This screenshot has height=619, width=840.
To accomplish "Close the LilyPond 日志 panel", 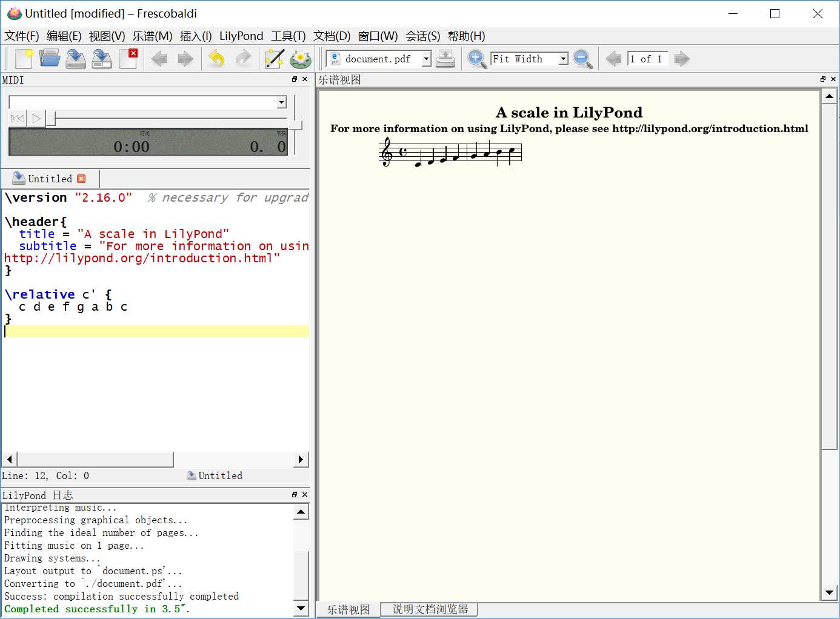I will point(305,495).
